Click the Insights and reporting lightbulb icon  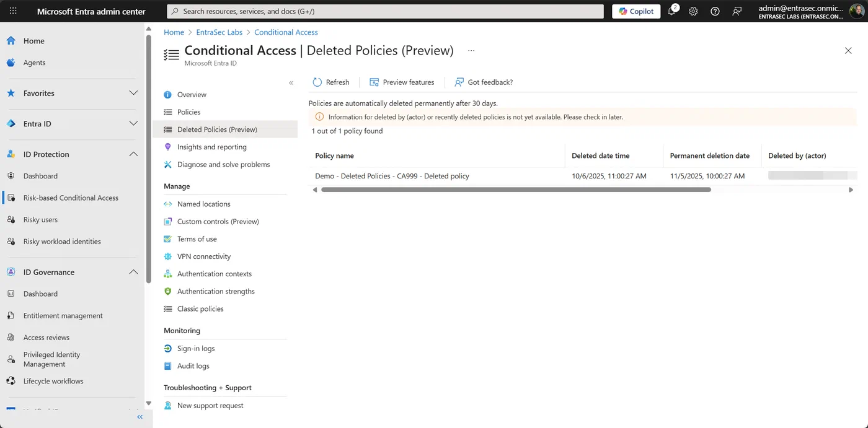(x=167, y=147)
